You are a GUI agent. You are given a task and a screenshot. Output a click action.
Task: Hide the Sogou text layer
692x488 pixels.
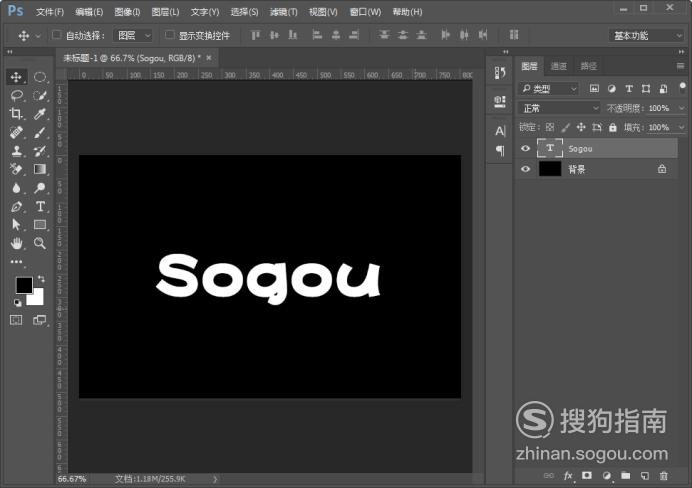pos(525,148)
